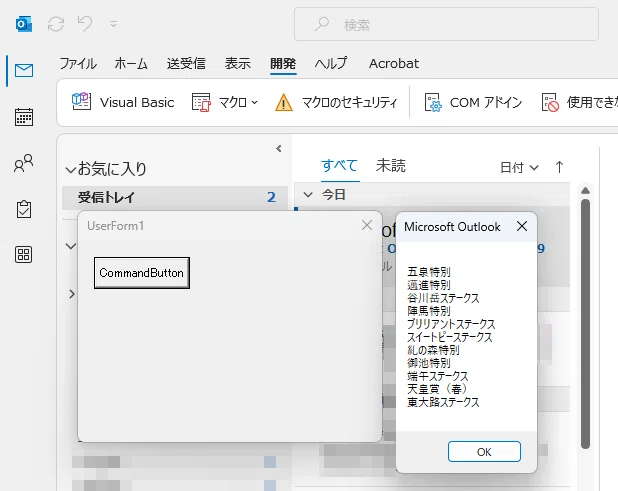Open COM アドイン dialog

[473, 102]
